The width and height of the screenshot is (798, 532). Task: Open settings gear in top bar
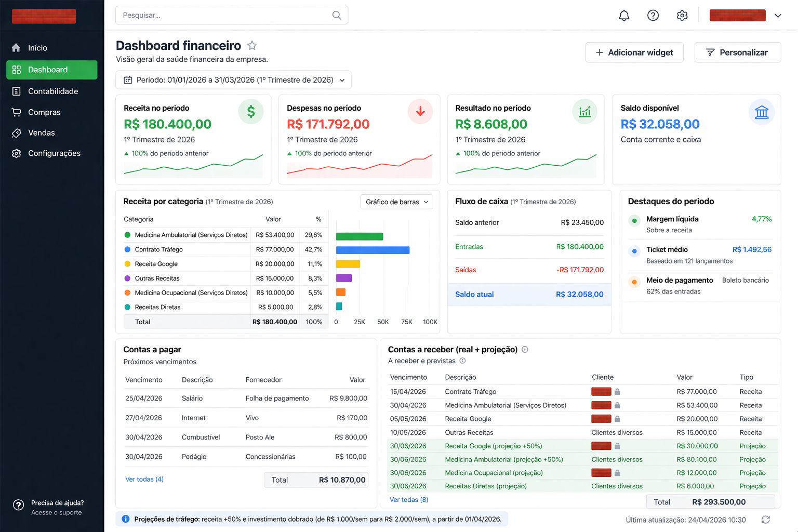pyautogui.click(x=682, y=16)
